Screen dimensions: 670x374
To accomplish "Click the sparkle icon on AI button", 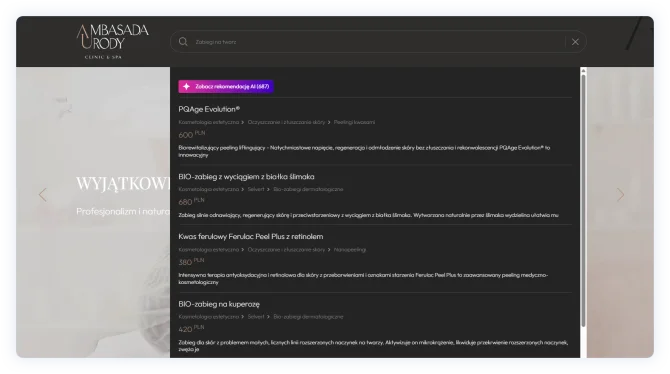I will point(186,86).
